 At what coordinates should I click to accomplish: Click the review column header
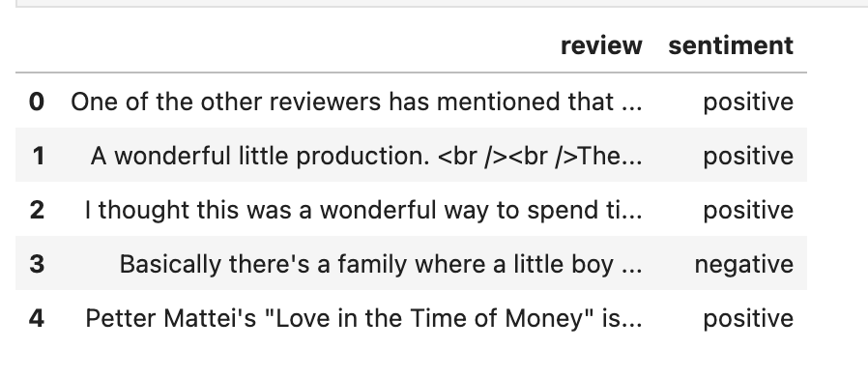601,45
